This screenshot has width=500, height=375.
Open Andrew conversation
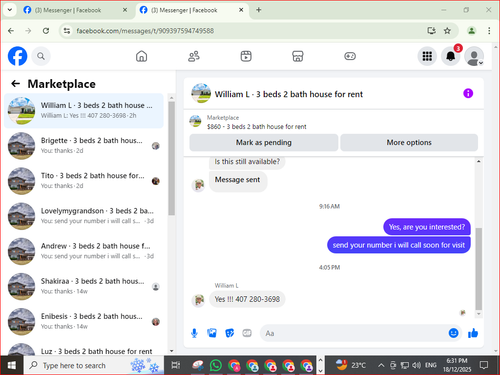pos(84,251)
